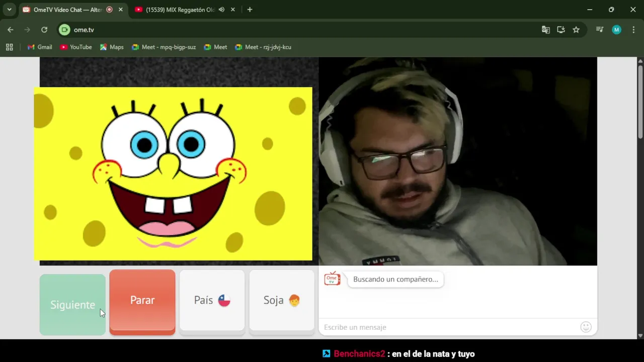Open the Gmail bookmark

tap(40, 47)
